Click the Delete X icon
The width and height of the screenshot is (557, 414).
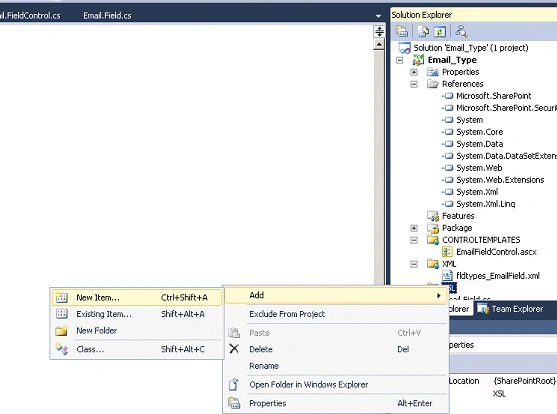click(234, 349)
